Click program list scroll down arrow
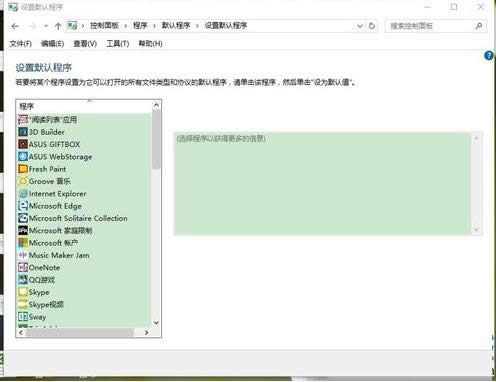 [156, 323]
